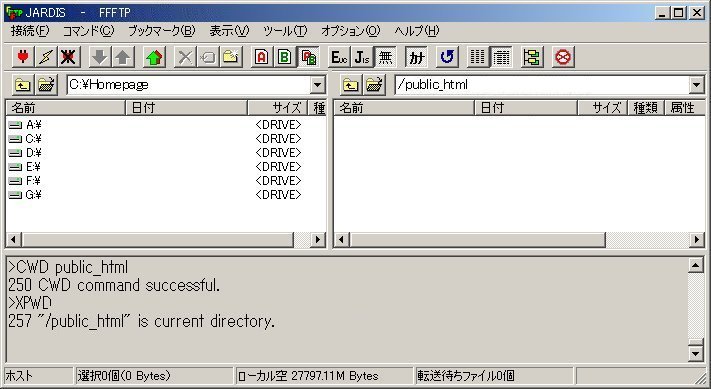Select ASCII transfer mode (A) icon

tap(262, 57)
